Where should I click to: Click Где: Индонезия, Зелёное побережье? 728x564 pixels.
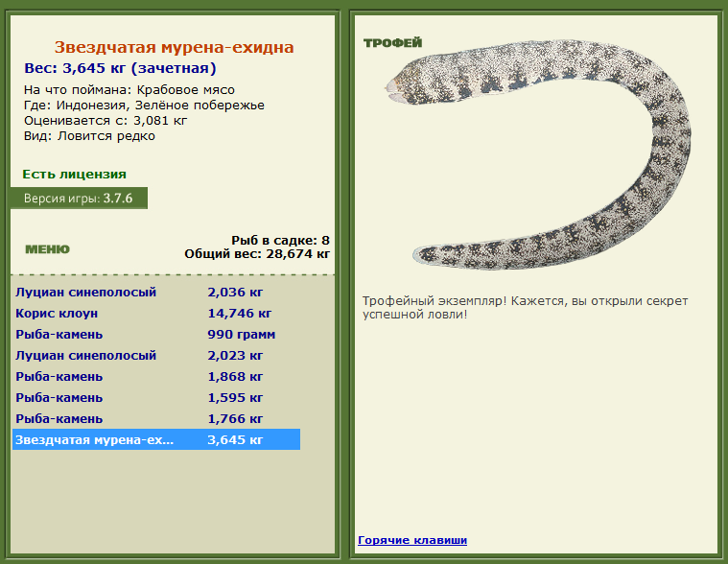tap(145, 106)
